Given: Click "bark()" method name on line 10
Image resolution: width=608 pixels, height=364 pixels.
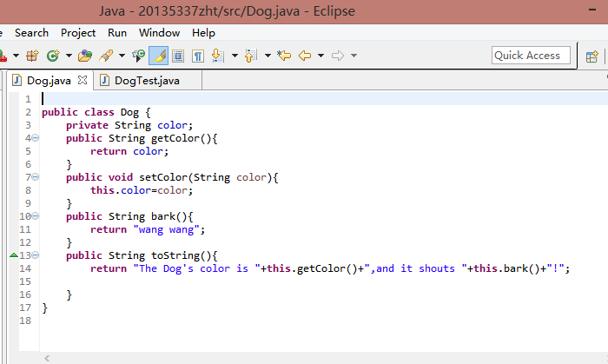Looking at the screenshot, I should pyautogui.click(x=169, y=216).
